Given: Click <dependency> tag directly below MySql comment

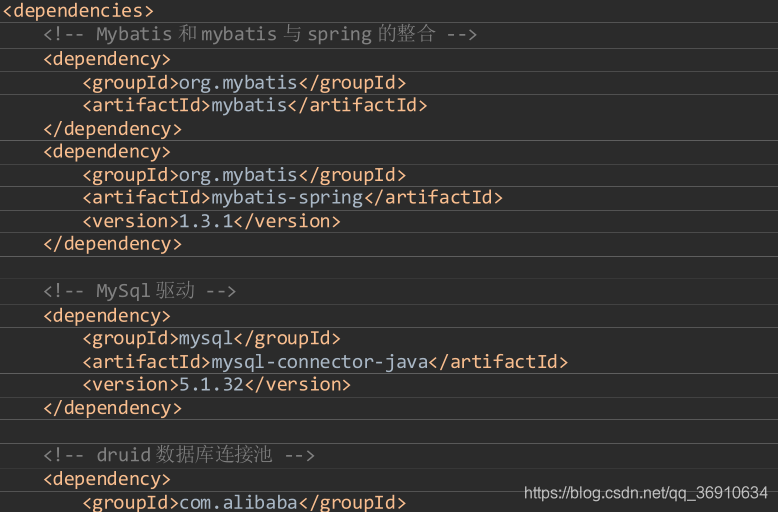Looking at the screenshot, I should point(107,316).
